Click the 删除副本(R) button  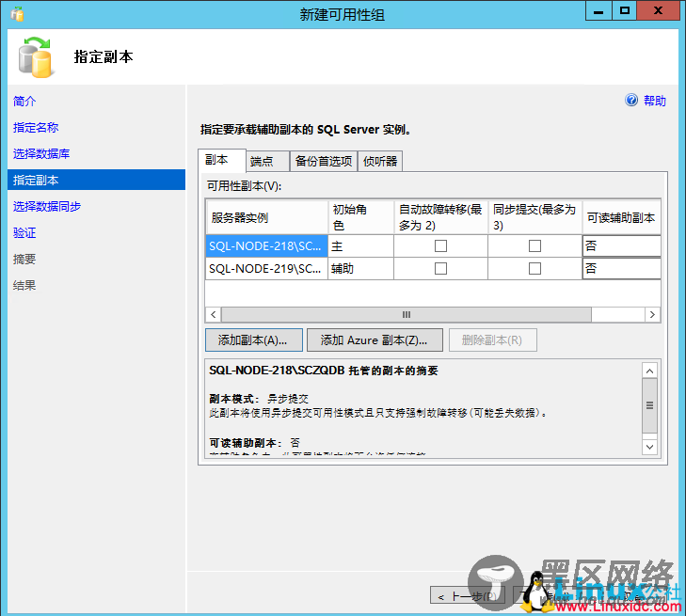(493, 340)
